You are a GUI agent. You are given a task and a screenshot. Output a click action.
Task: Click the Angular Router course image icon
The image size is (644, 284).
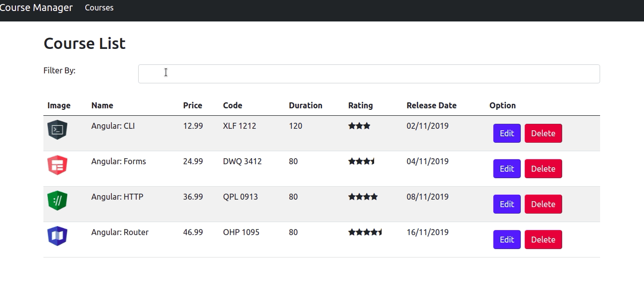(x=57, y=236)
